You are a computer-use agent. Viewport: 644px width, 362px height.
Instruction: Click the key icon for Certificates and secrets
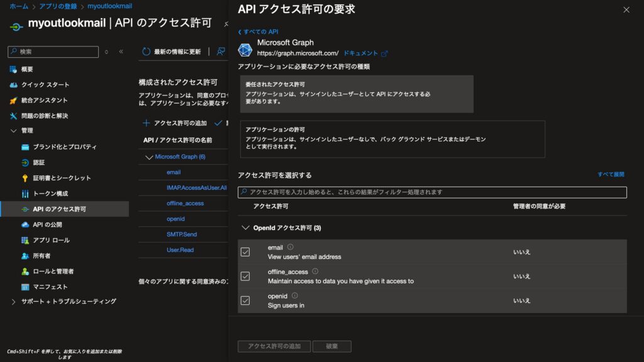point(25,178)
